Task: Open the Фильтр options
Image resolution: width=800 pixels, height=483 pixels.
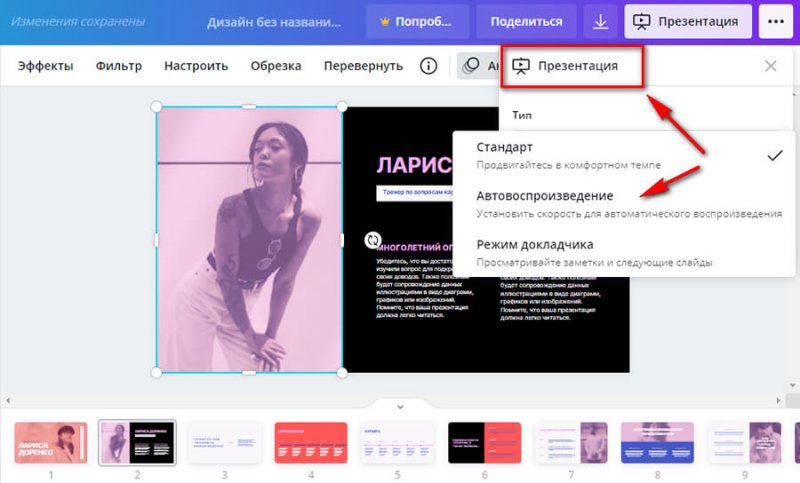Action: (119, 66)
